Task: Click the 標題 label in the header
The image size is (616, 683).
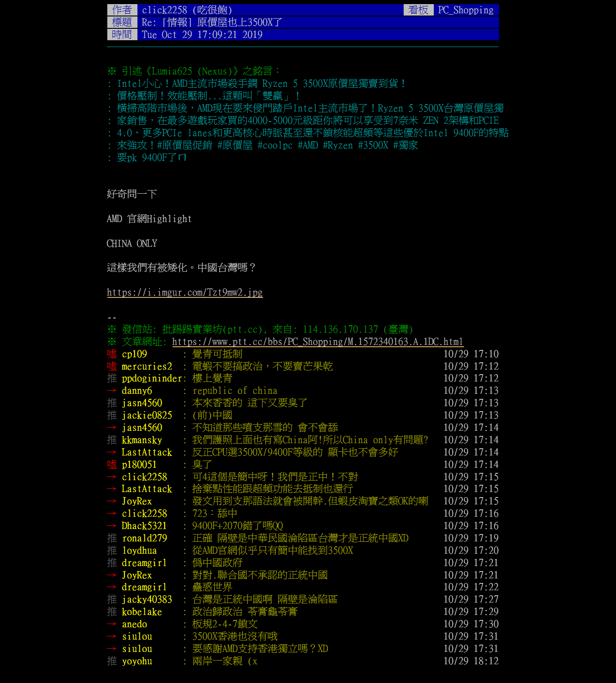Action: pyautogui.click(x=122, y=22)
